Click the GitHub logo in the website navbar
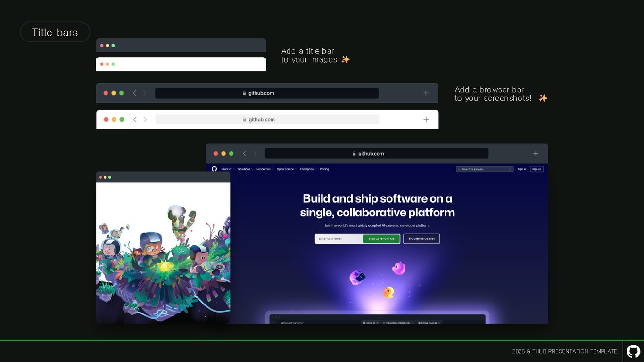644x362 pixels. coord(215,169)
